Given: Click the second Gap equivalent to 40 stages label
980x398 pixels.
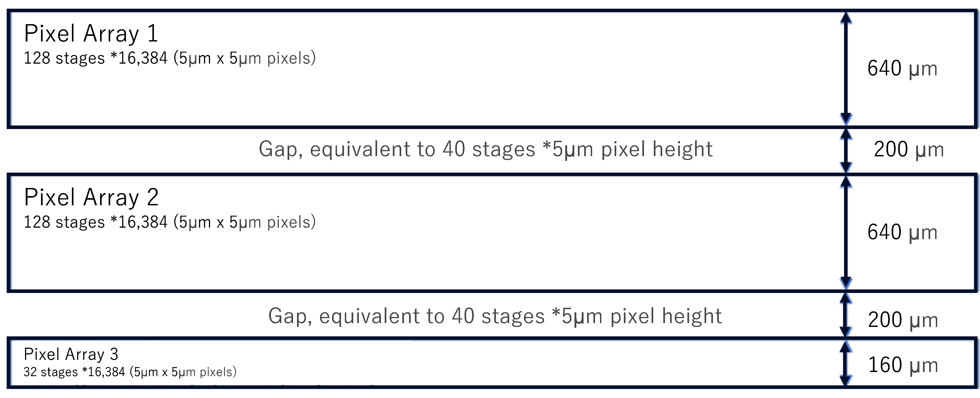Looking at the screenshot, I should pos(495,316).
